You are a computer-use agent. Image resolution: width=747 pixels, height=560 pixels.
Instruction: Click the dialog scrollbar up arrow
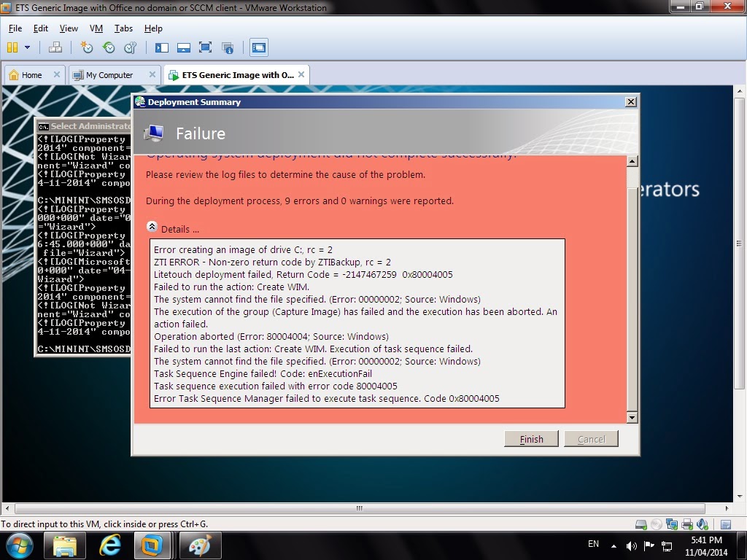[x=632, y=161]
